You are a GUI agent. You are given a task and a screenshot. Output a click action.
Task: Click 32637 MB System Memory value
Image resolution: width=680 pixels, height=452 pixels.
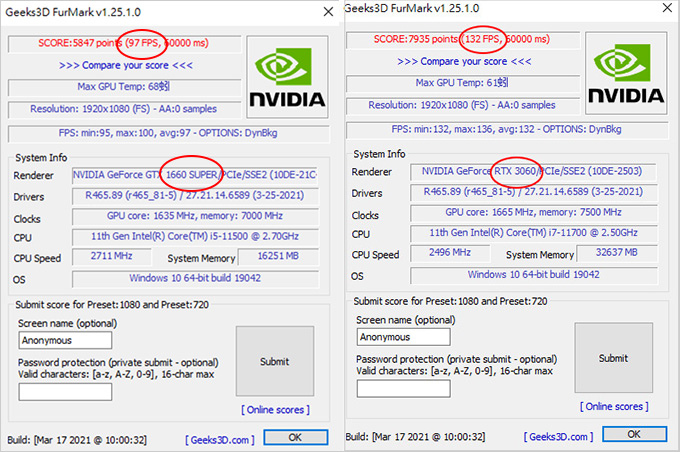617,253
